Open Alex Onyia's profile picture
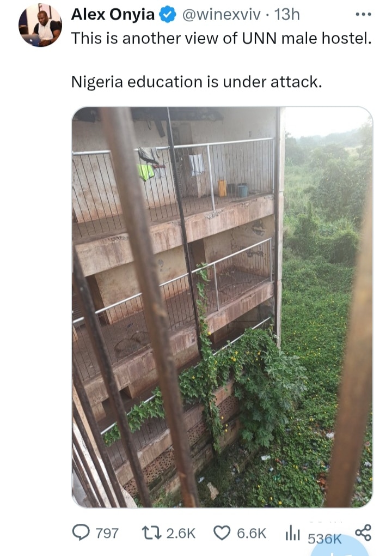Screen dimensions: 392x556 click(40, 25)
